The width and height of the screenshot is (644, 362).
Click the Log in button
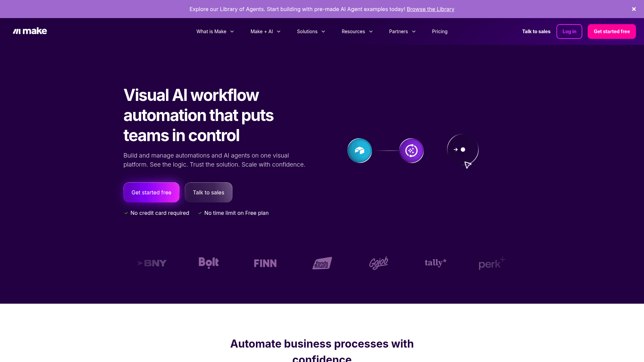[569, 31]
